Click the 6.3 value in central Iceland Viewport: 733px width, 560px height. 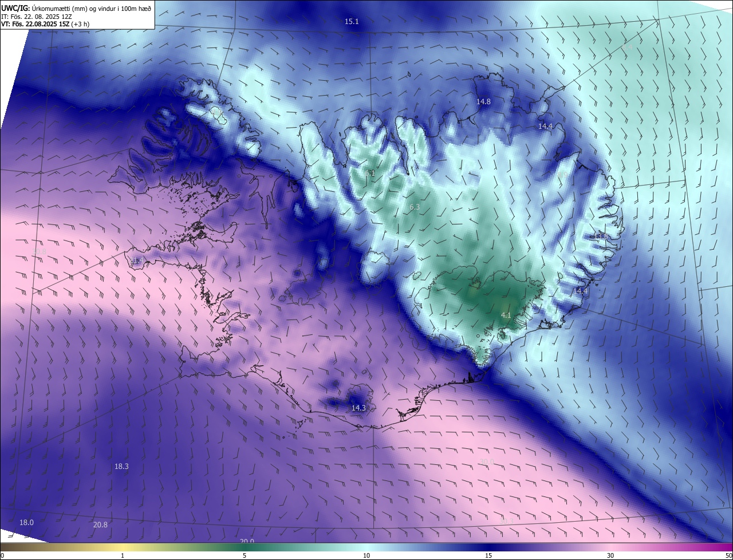pyautogui.click(x=415, y=207)
